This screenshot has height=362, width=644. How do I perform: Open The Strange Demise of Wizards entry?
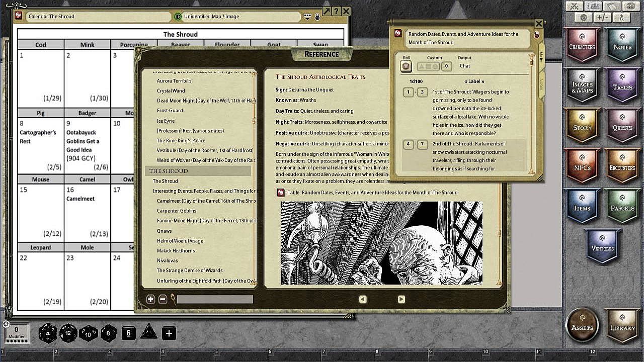coord(189,270)
